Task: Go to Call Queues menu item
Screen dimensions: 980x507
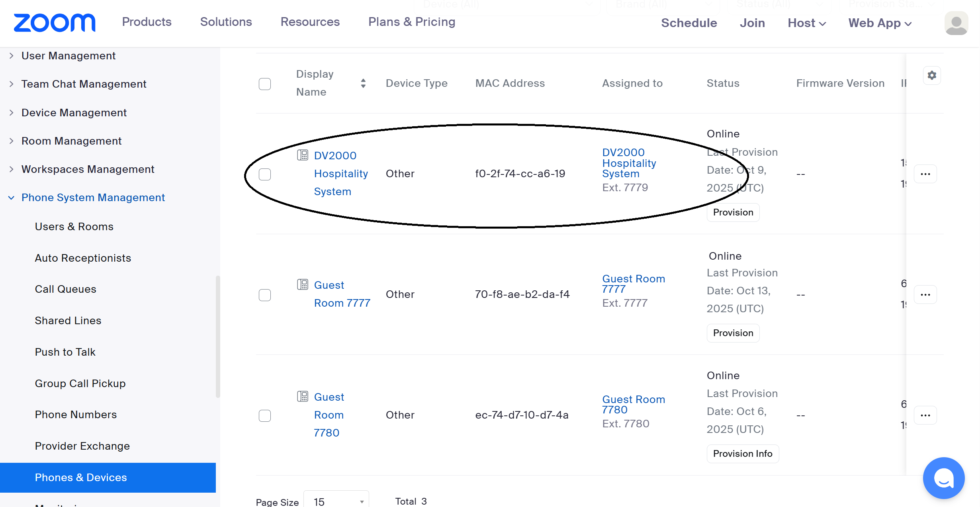Action: [66, 289]
